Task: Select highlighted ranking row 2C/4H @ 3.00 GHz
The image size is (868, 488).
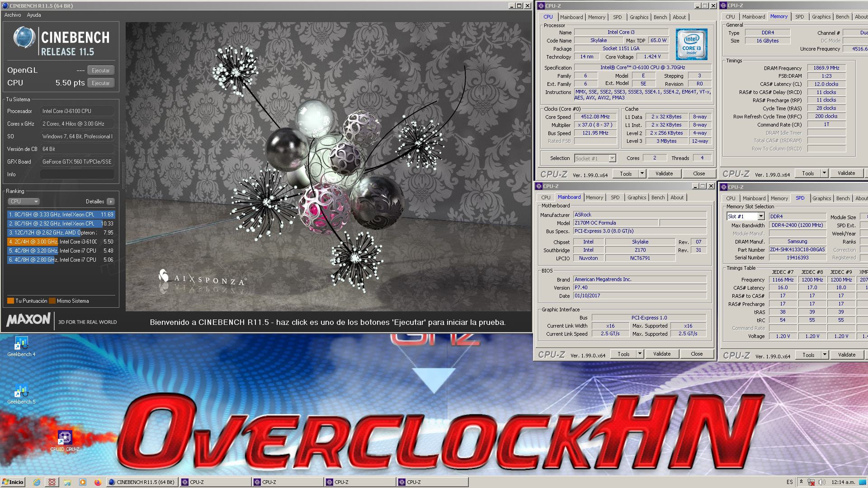Action: [x=61, y=242]
